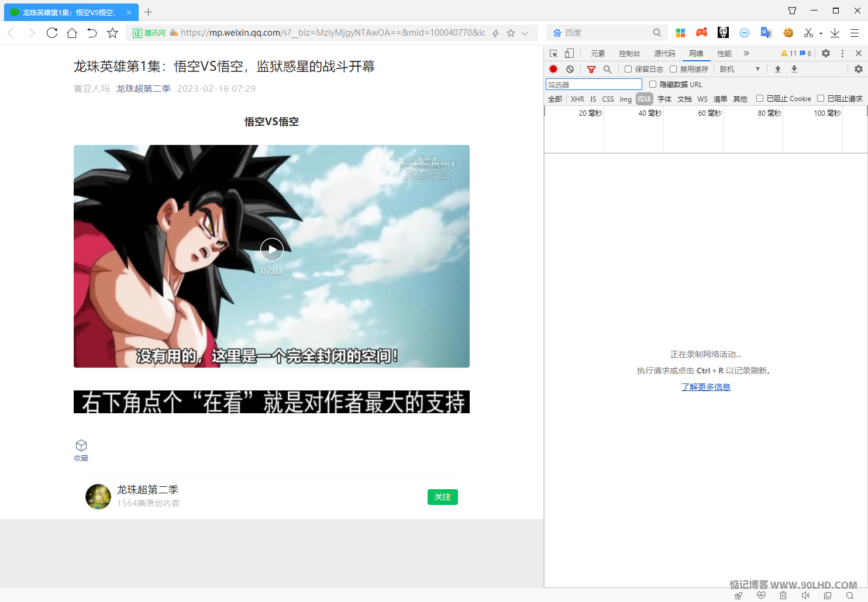Image resolution: width=868 pixels, height=602 pixels.
Task: Open network search magnifier
Action: tap(607, 69)
